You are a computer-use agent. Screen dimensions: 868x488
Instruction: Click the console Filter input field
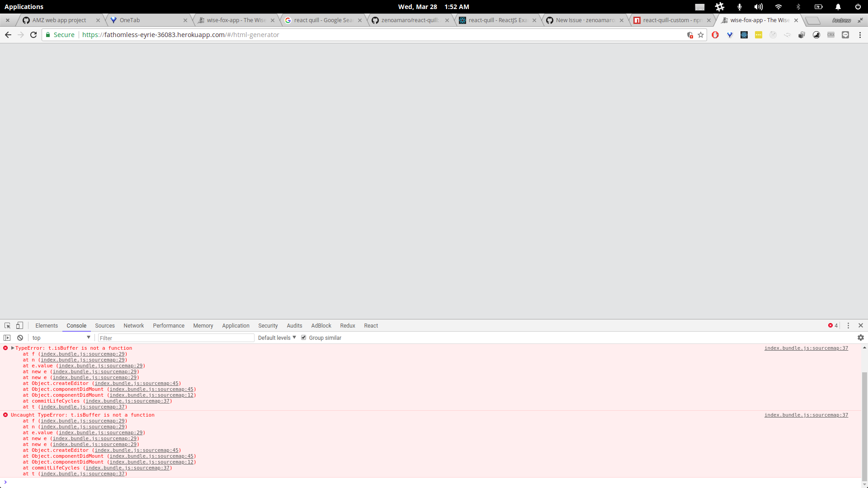click(176, 338)
